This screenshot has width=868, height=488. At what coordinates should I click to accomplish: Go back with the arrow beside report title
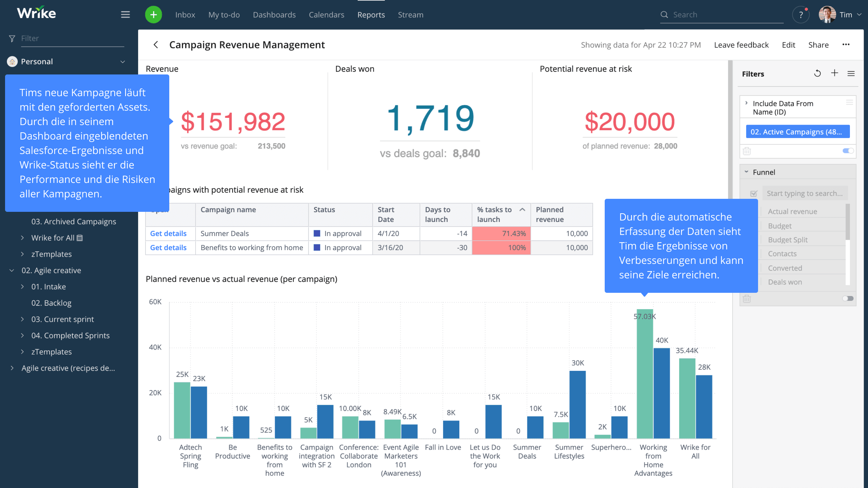click(156, 45)
